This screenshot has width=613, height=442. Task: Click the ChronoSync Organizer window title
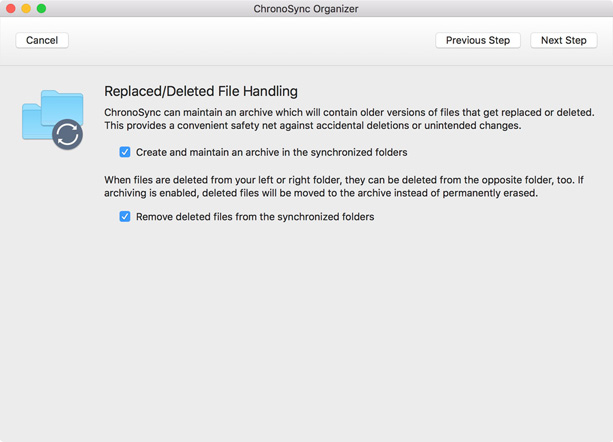click(x=306, y=9)
